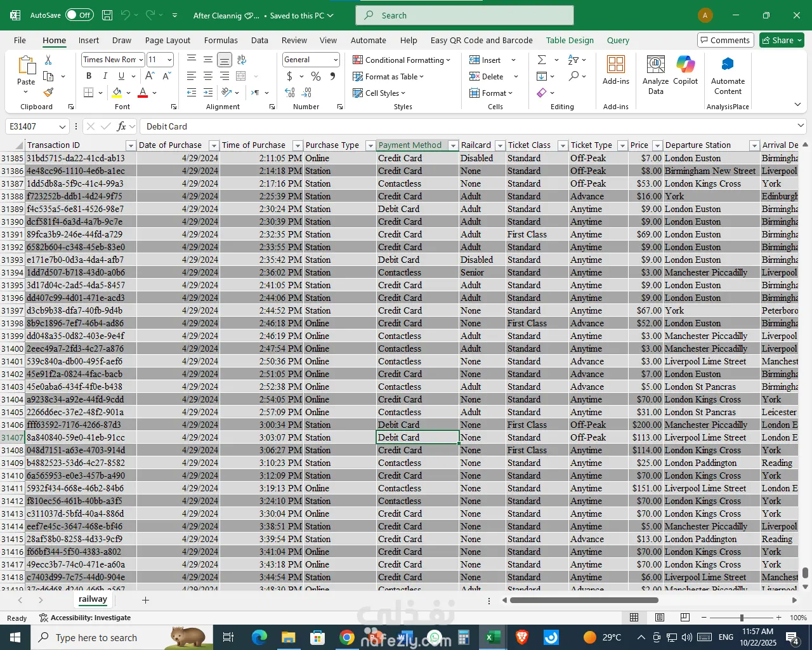Click the Save disk icon
Screen dimensions: 812x650
[x=107, y=15]
